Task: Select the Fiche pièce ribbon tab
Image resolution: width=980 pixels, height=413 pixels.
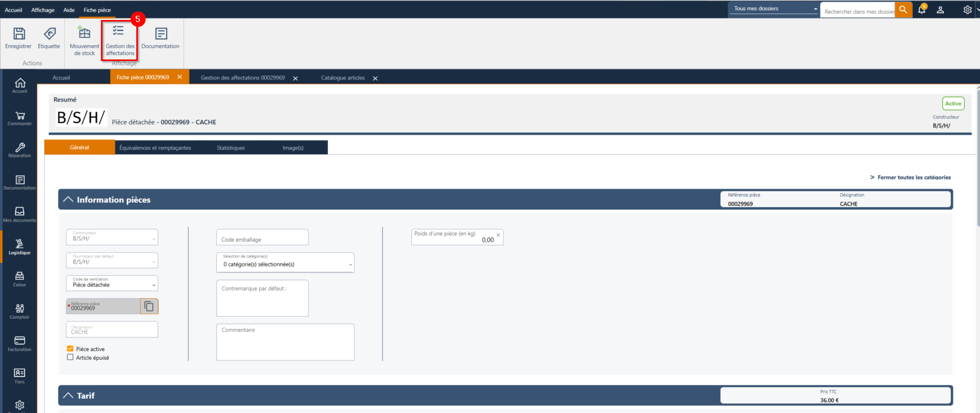Action: pyautogui.click(x=97, y=10)
